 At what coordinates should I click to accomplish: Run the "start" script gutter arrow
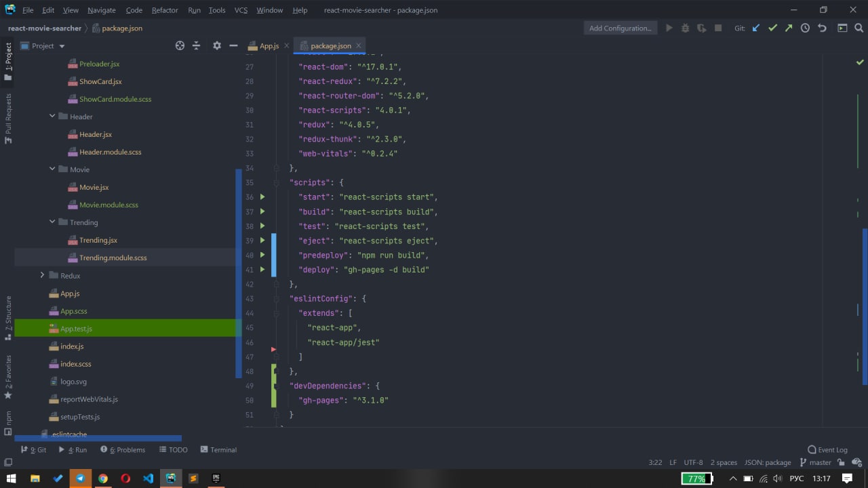click(262, 197)
